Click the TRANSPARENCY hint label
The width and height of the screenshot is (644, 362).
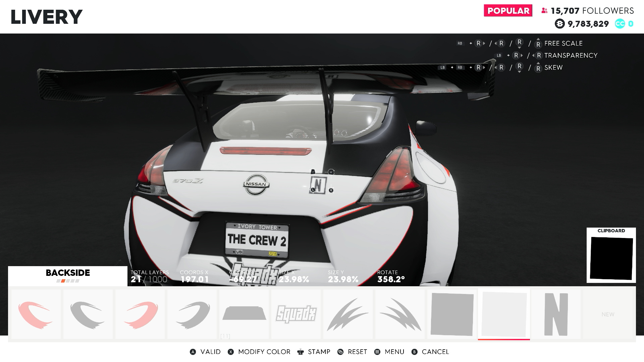(571, 56)
